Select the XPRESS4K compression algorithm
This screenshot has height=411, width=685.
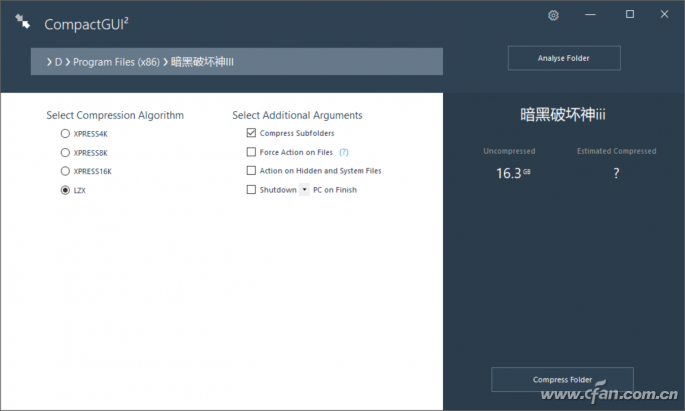point(65,134)
